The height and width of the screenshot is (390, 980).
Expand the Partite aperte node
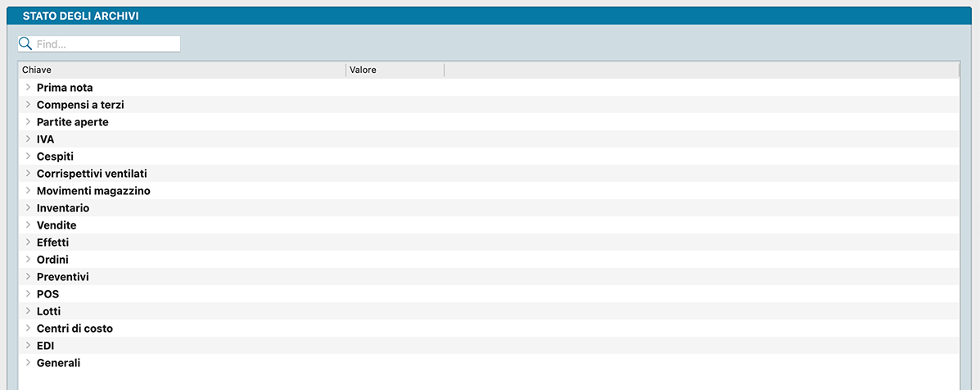pyautogui.click(x=28, y=122)
